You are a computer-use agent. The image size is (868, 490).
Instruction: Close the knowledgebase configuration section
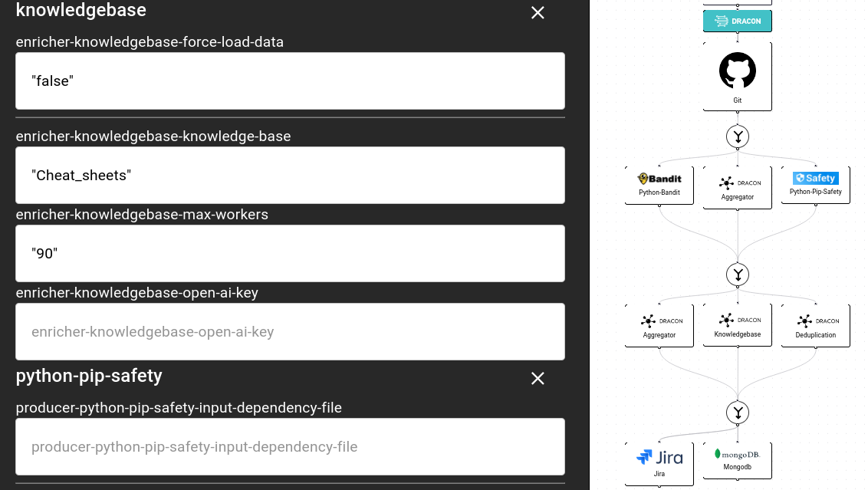tap(537, 13)
